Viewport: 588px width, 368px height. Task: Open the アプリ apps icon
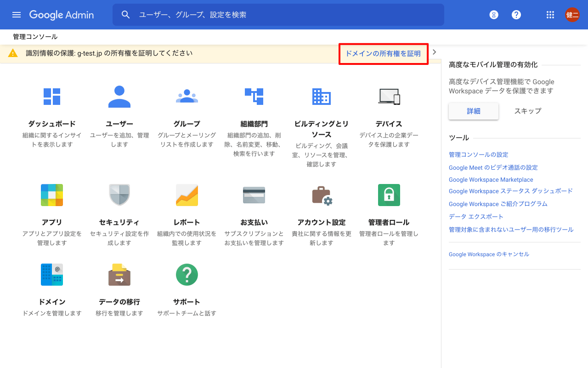[52, 195]
